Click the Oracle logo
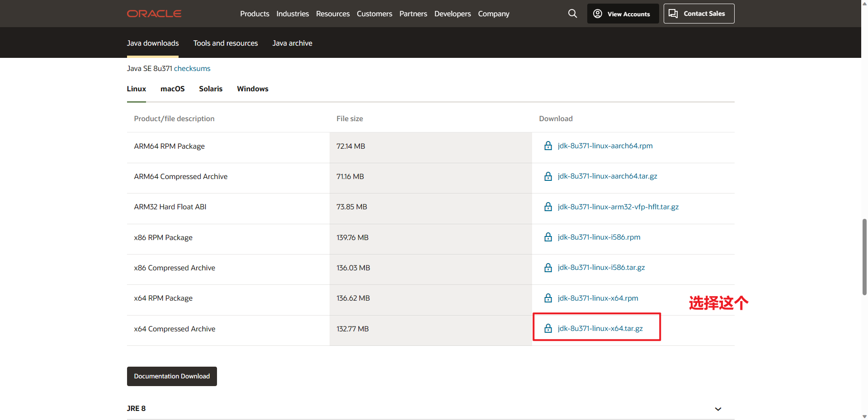868x420 pixels. tap(154, 14)
